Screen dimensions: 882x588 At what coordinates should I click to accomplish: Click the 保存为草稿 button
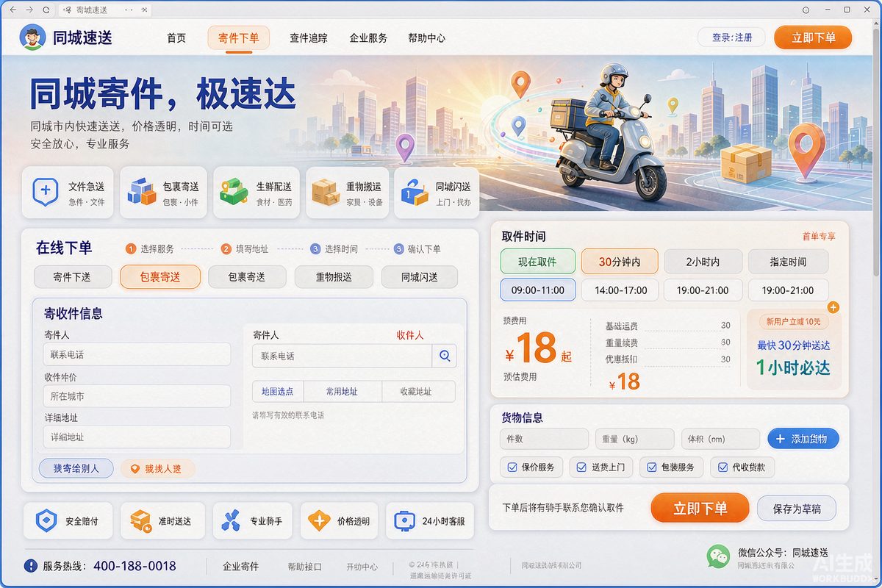click(x=797, y=509)
